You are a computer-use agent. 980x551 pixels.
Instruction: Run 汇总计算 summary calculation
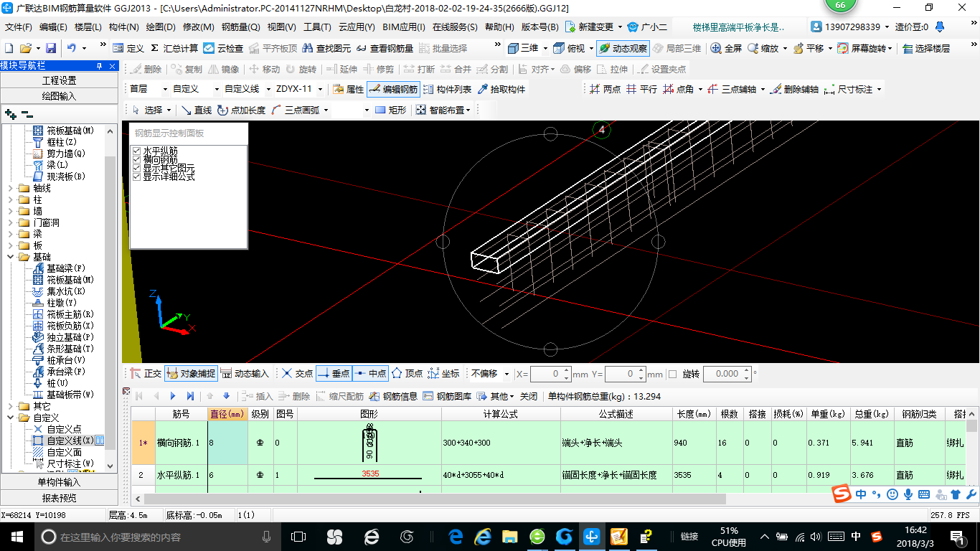(x=174, y=48)
